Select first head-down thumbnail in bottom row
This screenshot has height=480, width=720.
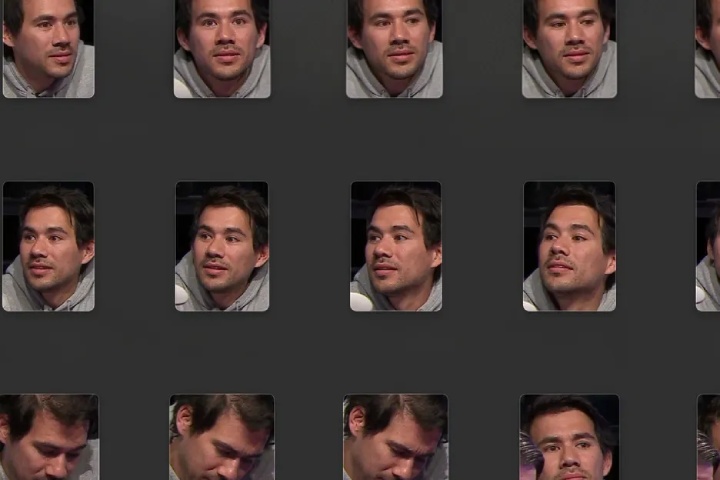tap(49, 437)
